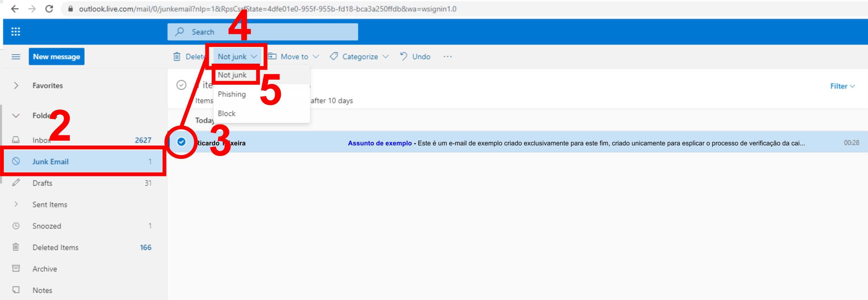Open the more actions ellipsis menu
Screen dimensions: 868x300
pyautogui.click(x=448, y=57)
